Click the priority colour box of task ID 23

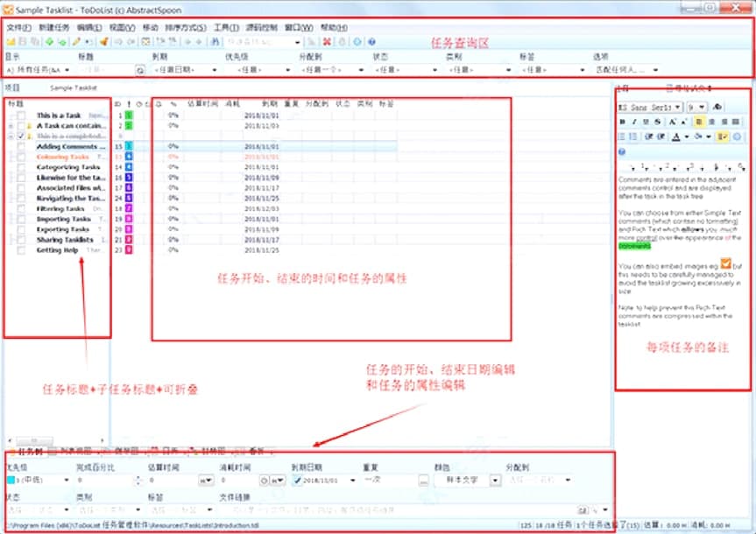point(129,250)
